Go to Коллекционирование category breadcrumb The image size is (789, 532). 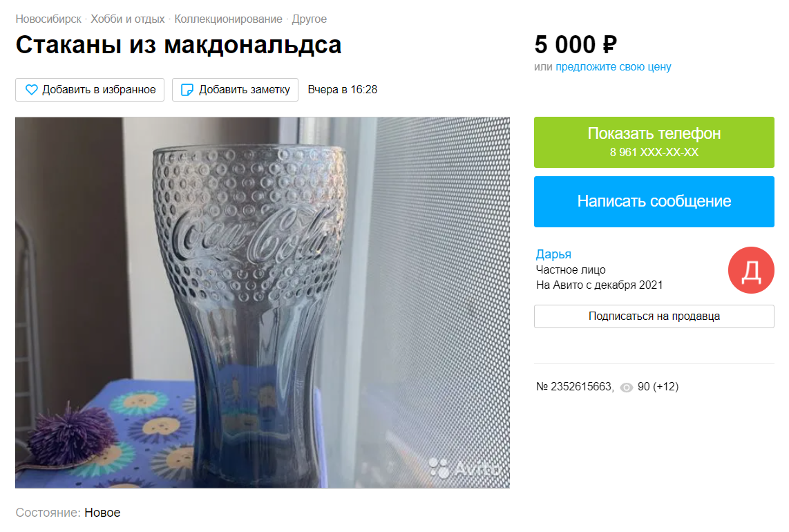click(x=228, y=19)
